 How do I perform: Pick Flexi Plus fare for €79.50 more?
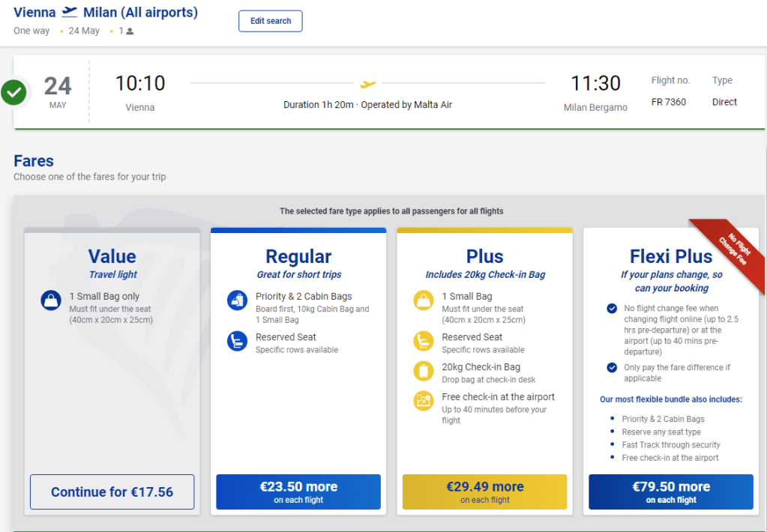tap(671, 492)
